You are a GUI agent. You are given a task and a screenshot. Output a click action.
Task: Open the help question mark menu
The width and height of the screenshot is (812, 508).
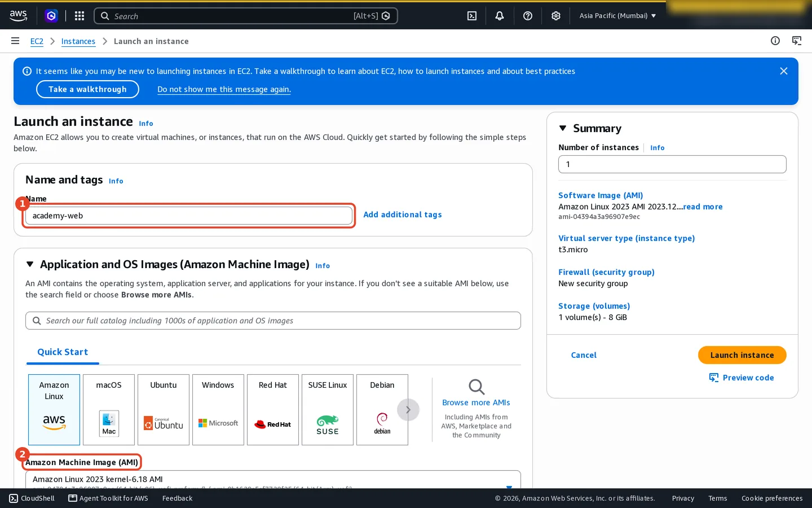528,16
